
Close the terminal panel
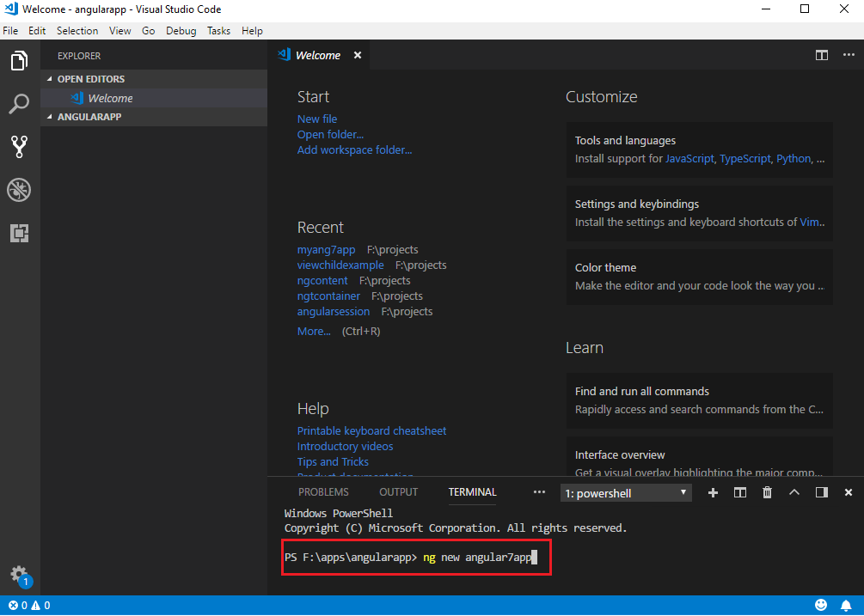(x=849, y=492)
